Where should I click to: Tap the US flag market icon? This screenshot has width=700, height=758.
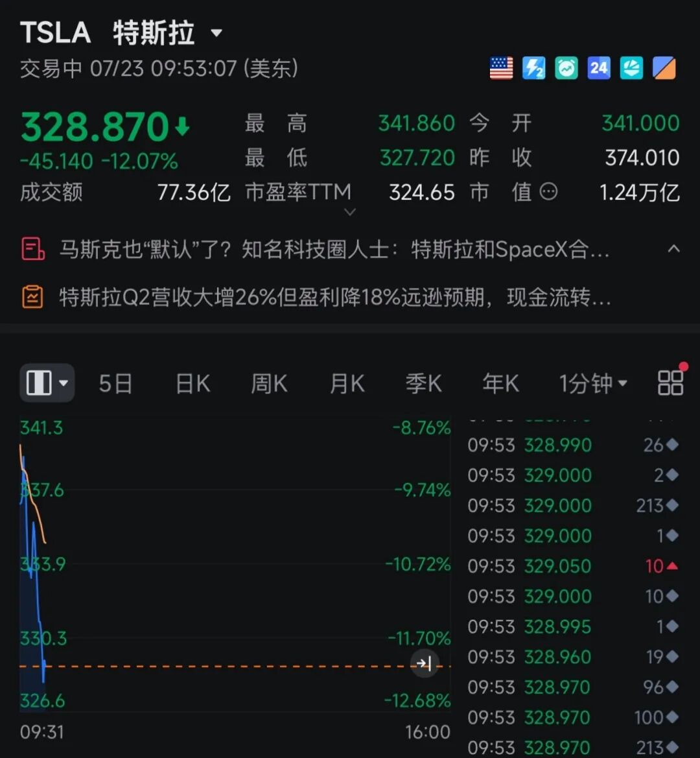tap(501, 68)
